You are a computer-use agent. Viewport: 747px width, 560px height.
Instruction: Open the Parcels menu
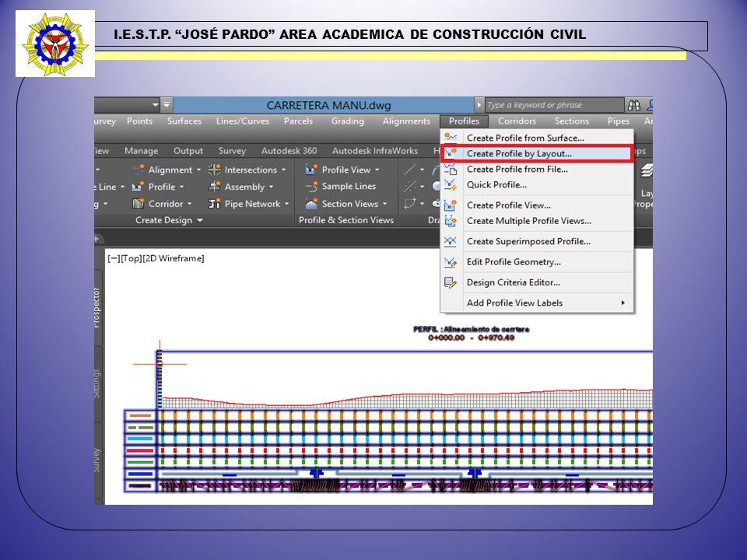298,121
